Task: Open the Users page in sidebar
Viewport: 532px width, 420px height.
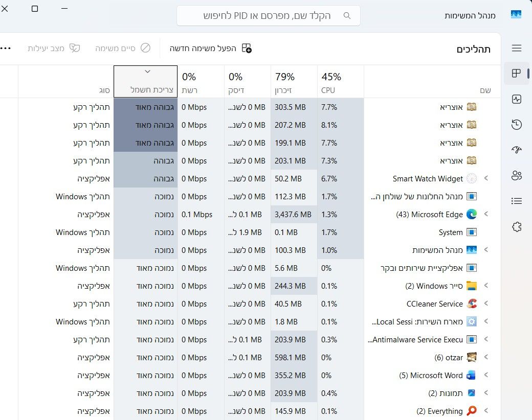Action: [x=516, y=176]
